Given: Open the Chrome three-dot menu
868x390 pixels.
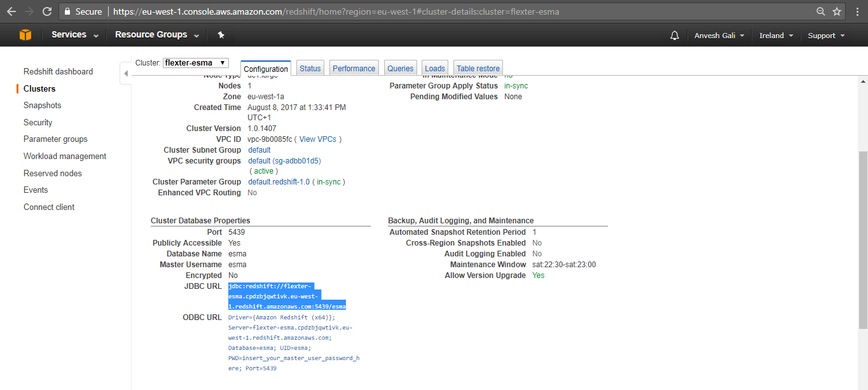Looking at the screenshot, I should click(x=856, y=11).
